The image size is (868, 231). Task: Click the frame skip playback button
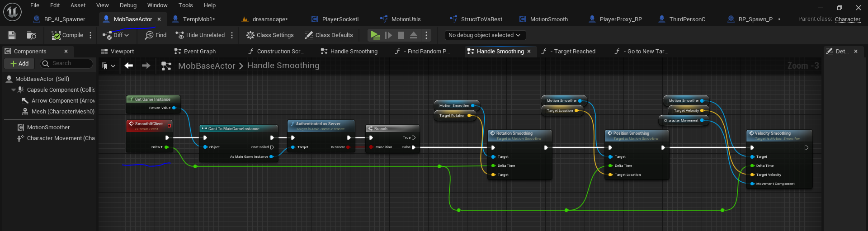pyautogui.click(x=388, y=35)
